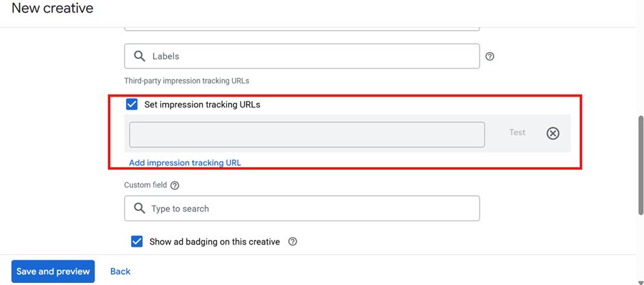Remove the impression tracking URL row

click(x=553, y=134)
